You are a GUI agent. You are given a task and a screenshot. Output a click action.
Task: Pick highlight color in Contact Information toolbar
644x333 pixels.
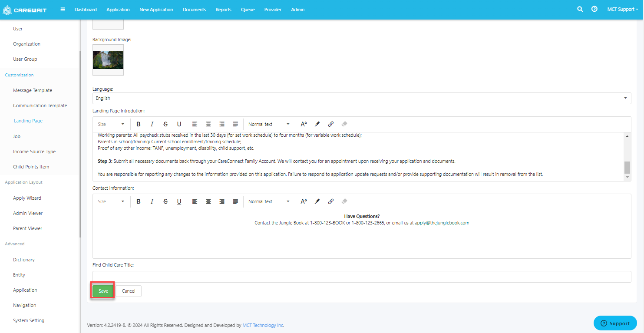tap(317, 201)
